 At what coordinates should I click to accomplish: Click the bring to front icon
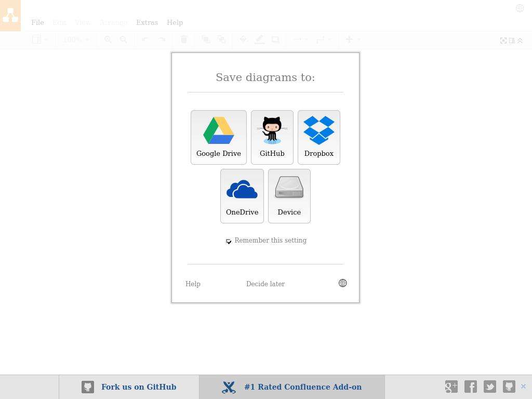(x=205, y=39)
